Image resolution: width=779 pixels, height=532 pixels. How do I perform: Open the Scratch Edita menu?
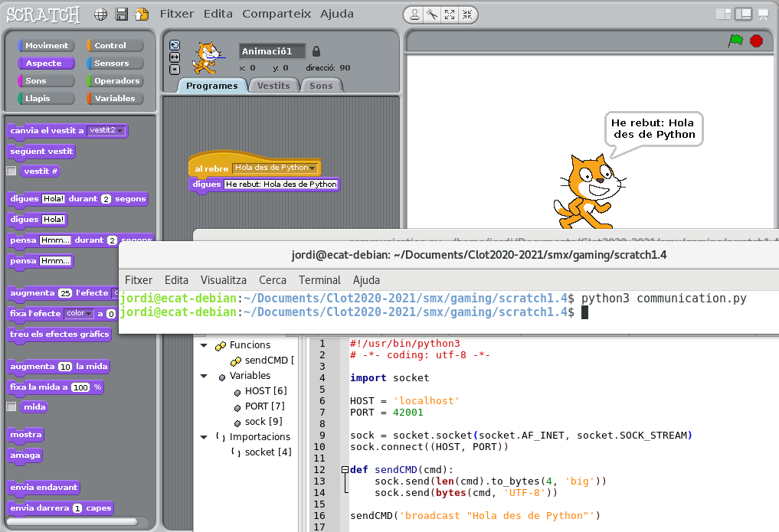[218, 14]
